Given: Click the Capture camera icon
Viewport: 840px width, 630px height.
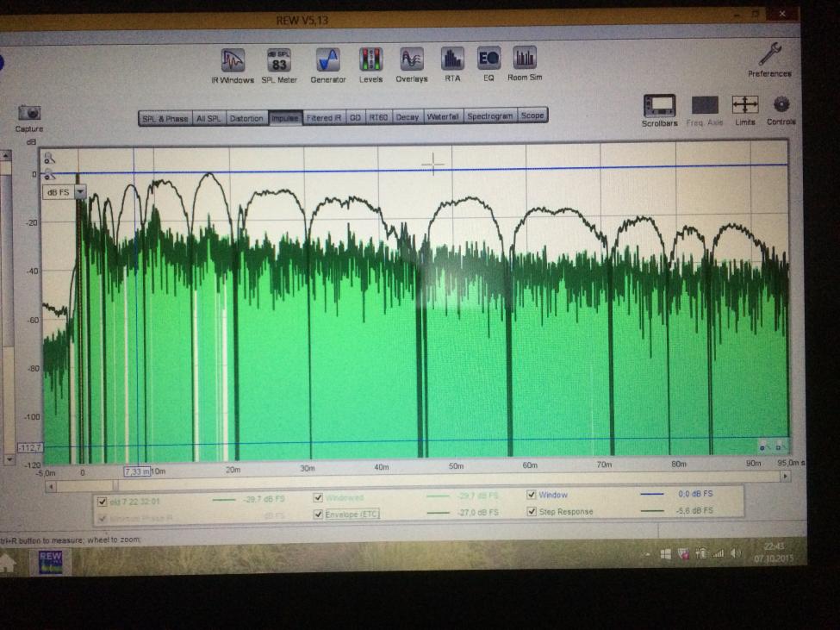Looking at the screenshot, I should 29,114.
